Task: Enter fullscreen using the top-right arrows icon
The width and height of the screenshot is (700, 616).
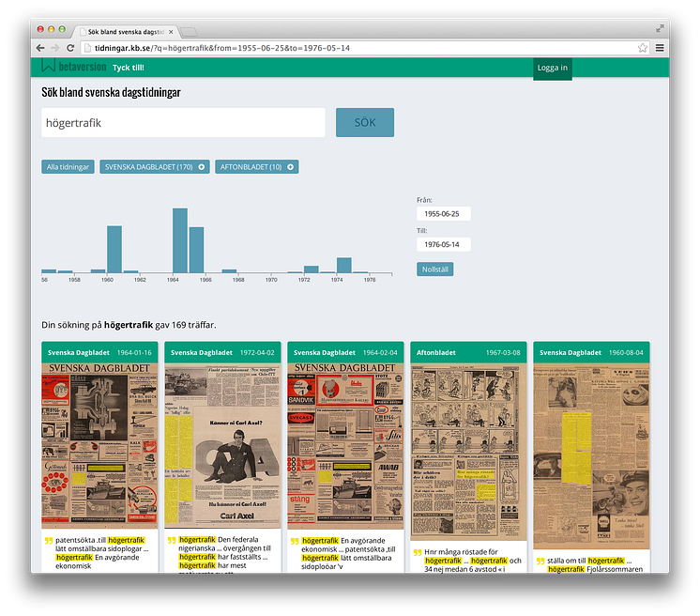Action: coord(660,28)
